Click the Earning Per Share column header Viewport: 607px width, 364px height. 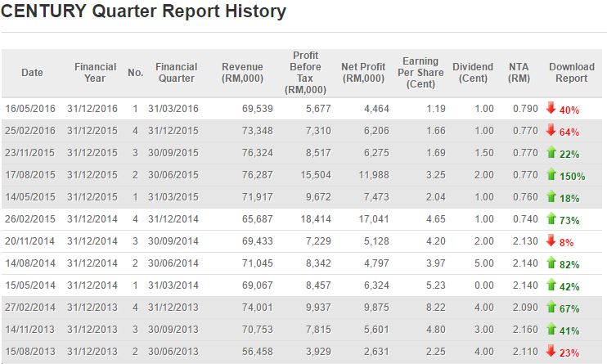(x=420, y=73)
